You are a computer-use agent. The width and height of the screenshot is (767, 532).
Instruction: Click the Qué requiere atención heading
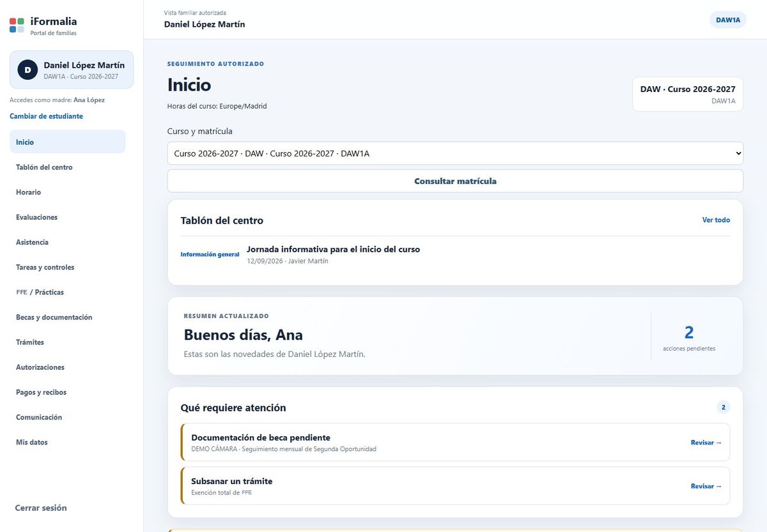pyautogui.click(x=233, y=407)
